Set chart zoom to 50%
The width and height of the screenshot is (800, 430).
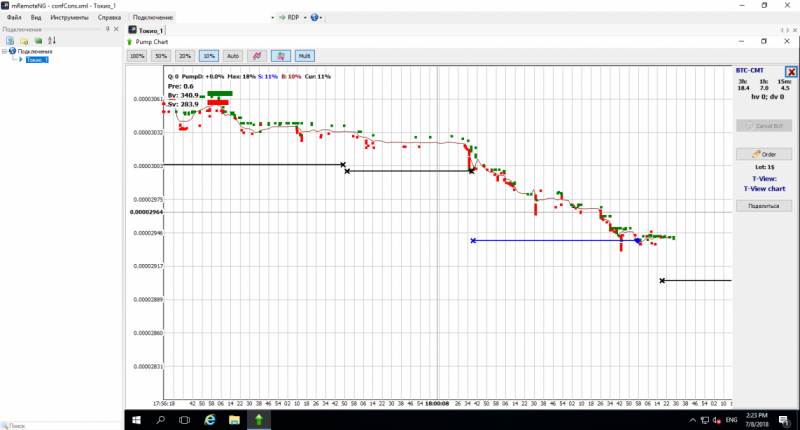[x=161, y=56]
